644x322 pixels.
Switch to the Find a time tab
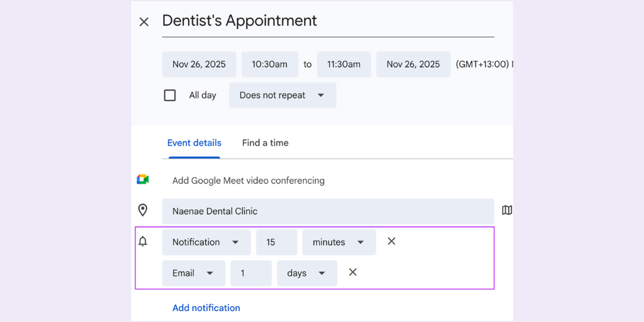click(265, 143)
